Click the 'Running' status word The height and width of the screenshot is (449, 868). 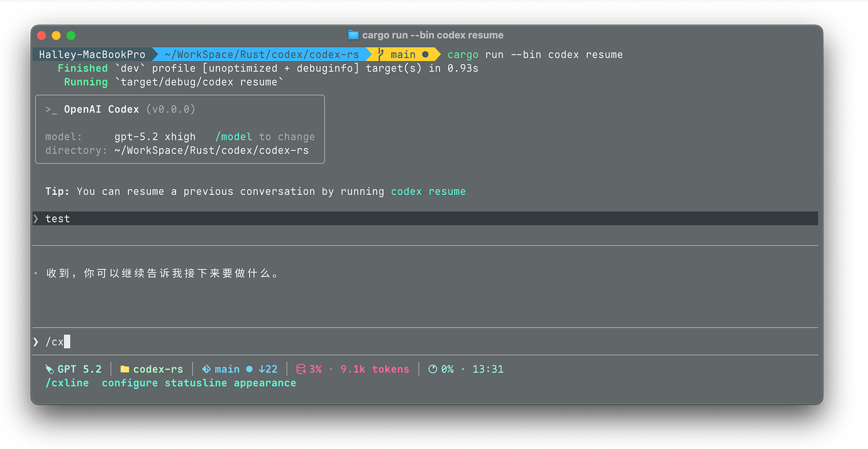[x=86, y=82]
